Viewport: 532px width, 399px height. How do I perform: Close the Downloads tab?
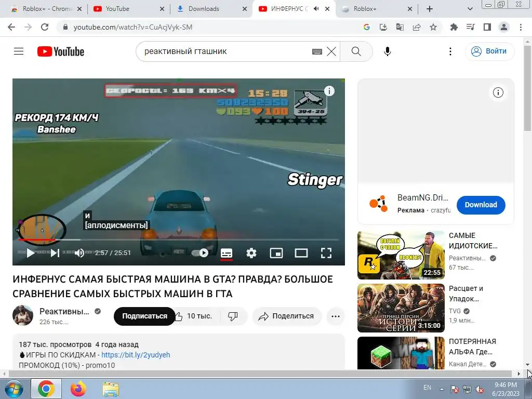point(245,9)
